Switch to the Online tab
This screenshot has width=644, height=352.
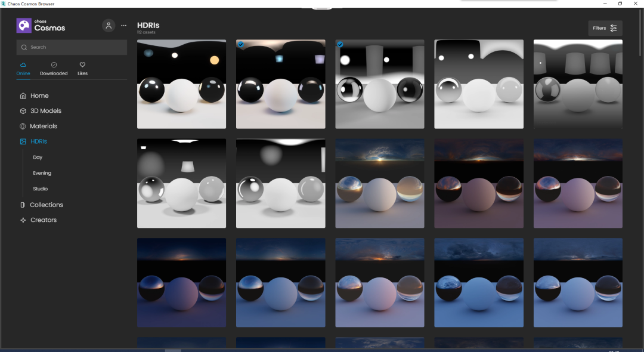(23, 69)
